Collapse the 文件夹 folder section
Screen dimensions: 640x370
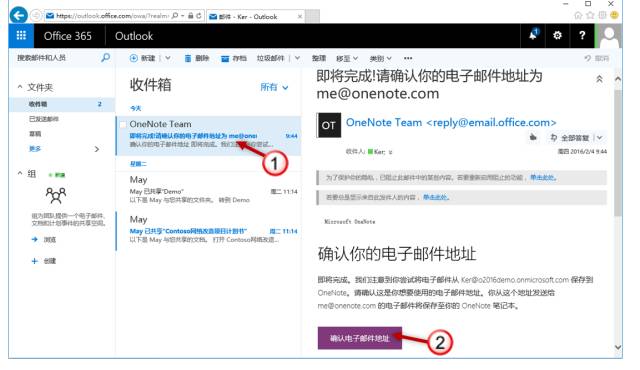click(x=20, y=87)
